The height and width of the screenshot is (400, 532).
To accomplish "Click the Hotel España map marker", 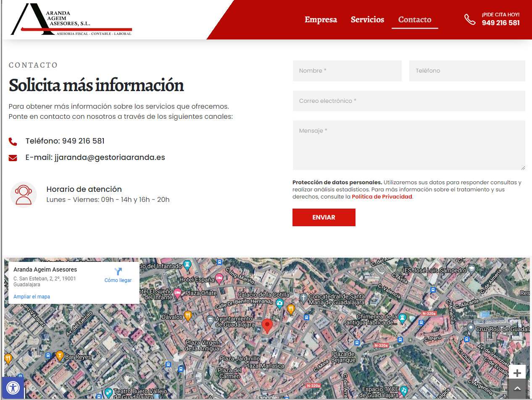I will pyautogui.click(x=219, y=279).
